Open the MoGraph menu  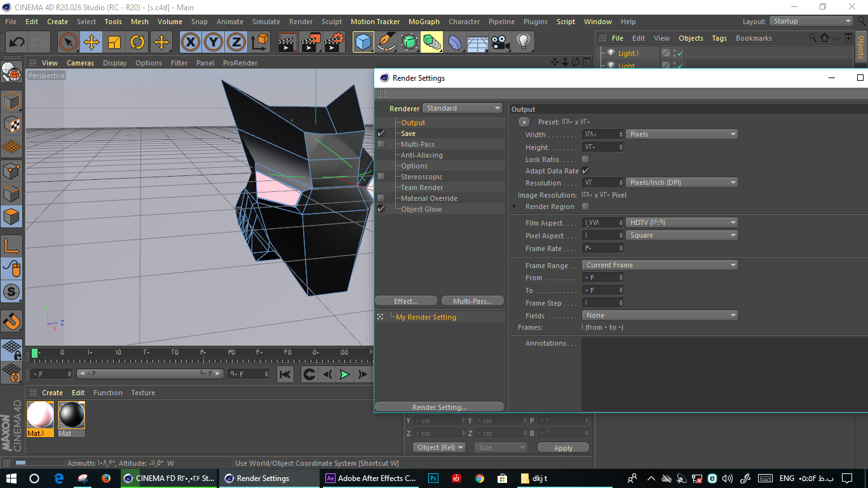424,22
